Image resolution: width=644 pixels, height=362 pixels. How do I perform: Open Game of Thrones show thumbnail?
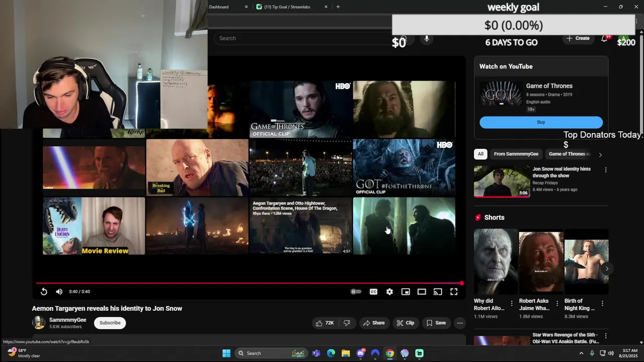tap(502, 94)
